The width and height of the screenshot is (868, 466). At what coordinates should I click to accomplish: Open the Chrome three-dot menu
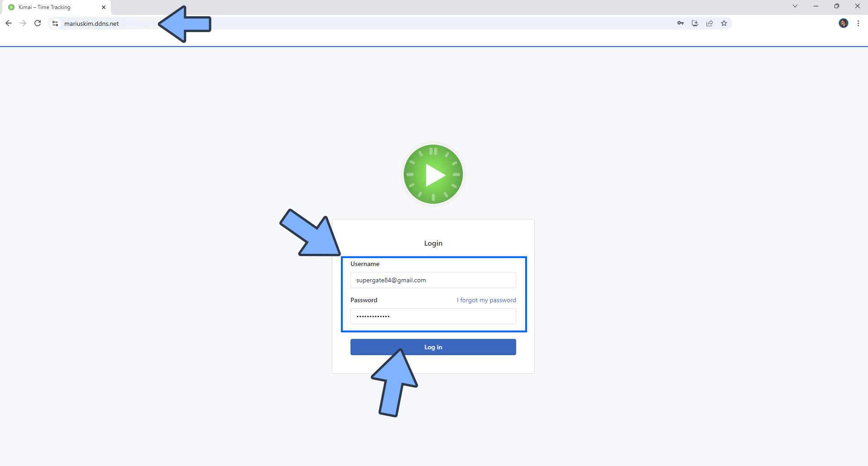[858, 23]
